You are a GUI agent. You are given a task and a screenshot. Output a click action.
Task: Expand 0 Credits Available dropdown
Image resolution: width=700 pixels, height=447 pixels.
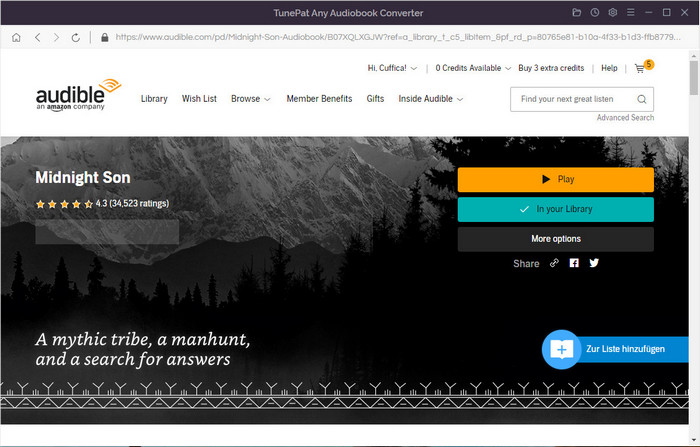coord(473,68)
